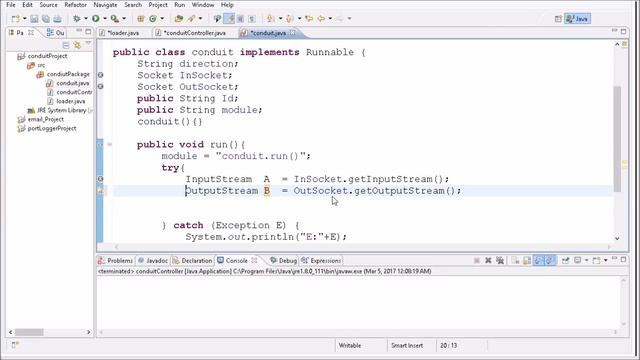Viewport: 640px width, 360px height.
Task: Open the Navigate menu
Action: tap(105, 5)
